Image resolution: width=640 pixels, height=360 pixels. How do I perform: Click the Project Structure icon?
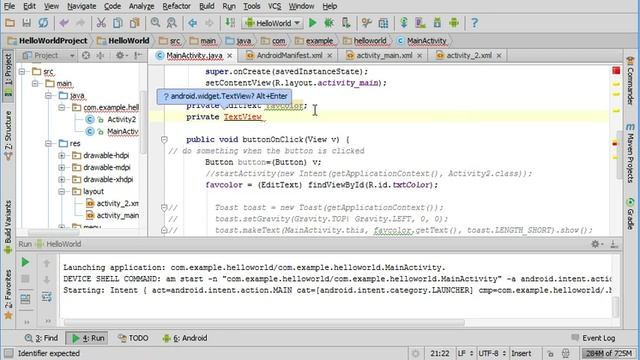383,23
